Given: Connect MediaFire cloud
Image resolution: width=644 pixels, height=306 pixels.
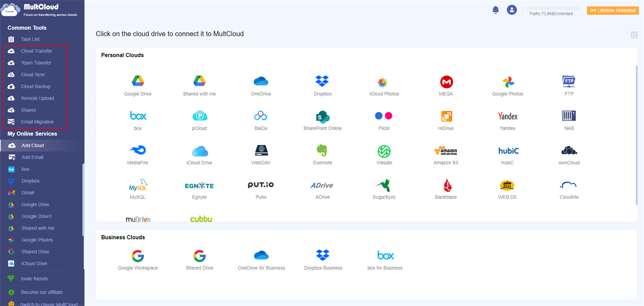Looking at the screenshot, I should click(x=138, y=151).
